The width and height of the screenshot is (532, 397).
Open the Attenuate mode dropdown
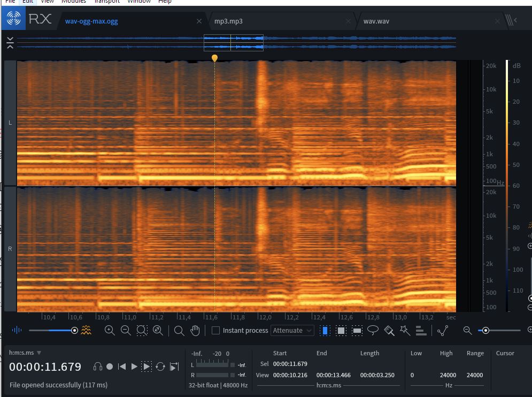pyautogui.click(x=292, y=331)
